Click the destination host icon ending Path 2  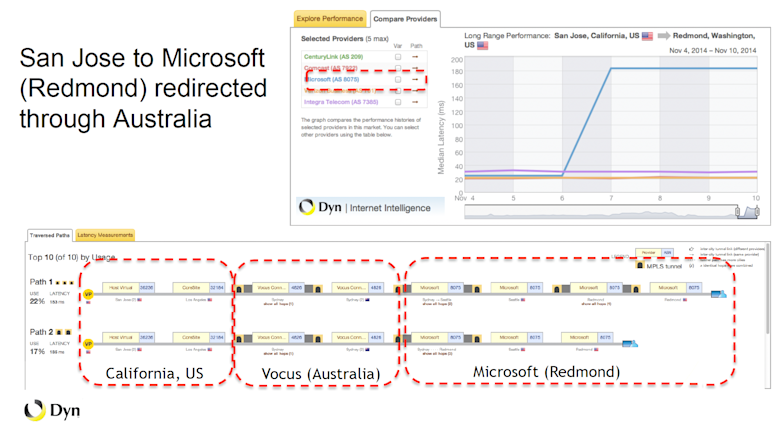tap(630, 343)
